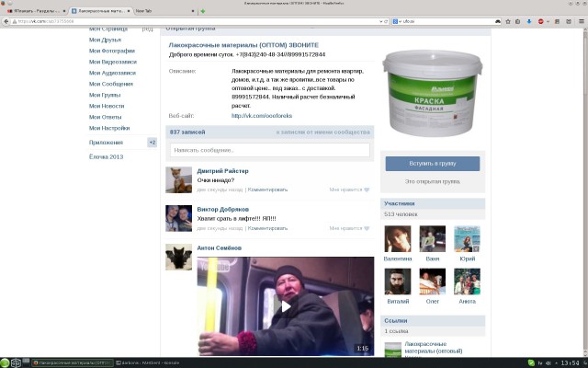Open the vk.com/oooforeks website link
Screen dimensions: 588x368
(x=262, y=116)
